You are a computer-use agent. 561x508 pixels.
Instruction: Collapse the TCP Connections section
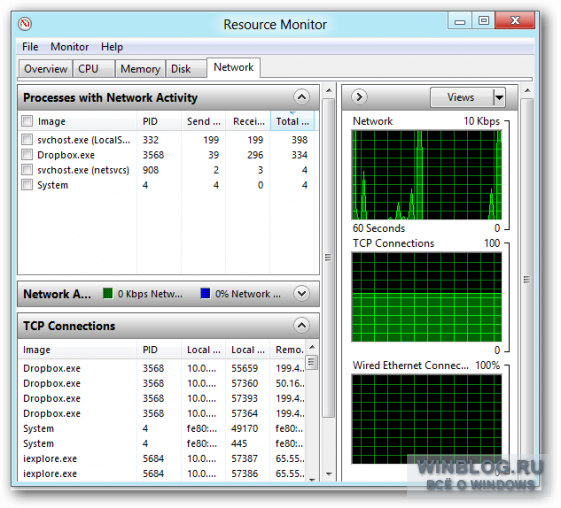[301, 325]
